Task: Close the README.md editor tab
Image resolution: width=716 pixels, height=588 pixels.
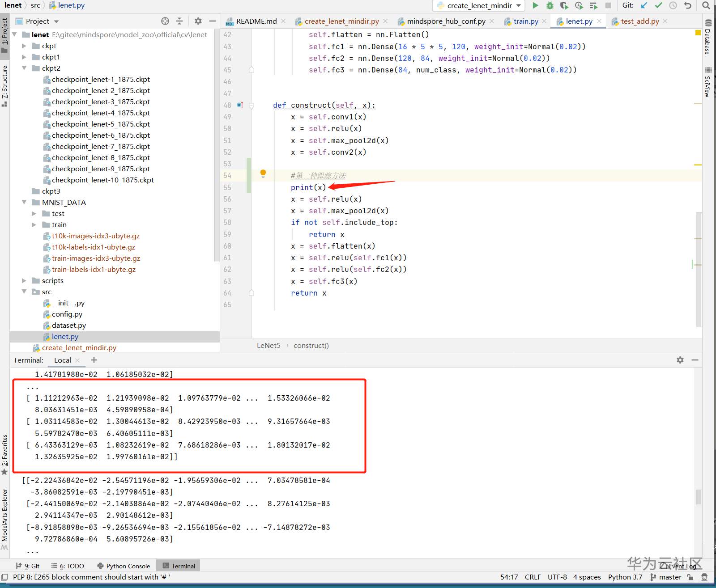Action: (283, 21)
